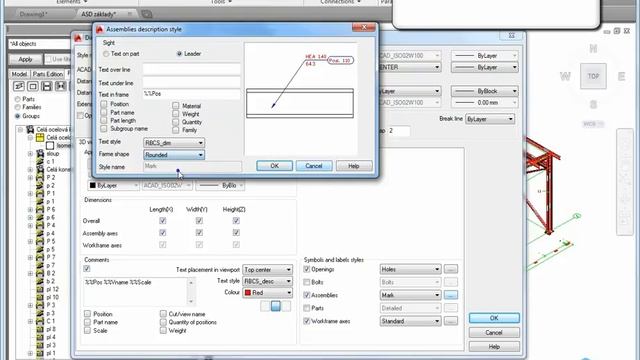The height and width of the screenshot is (360, 640).
Task: Toggle the Overall Length(X) dimension checkbox
Action: [x=162, y=221]
